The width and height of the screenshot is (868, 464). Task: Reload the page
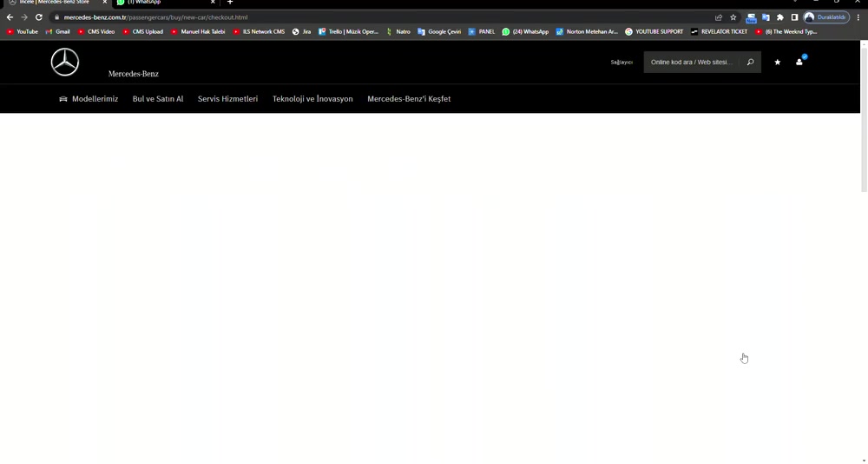click(39, 17)
